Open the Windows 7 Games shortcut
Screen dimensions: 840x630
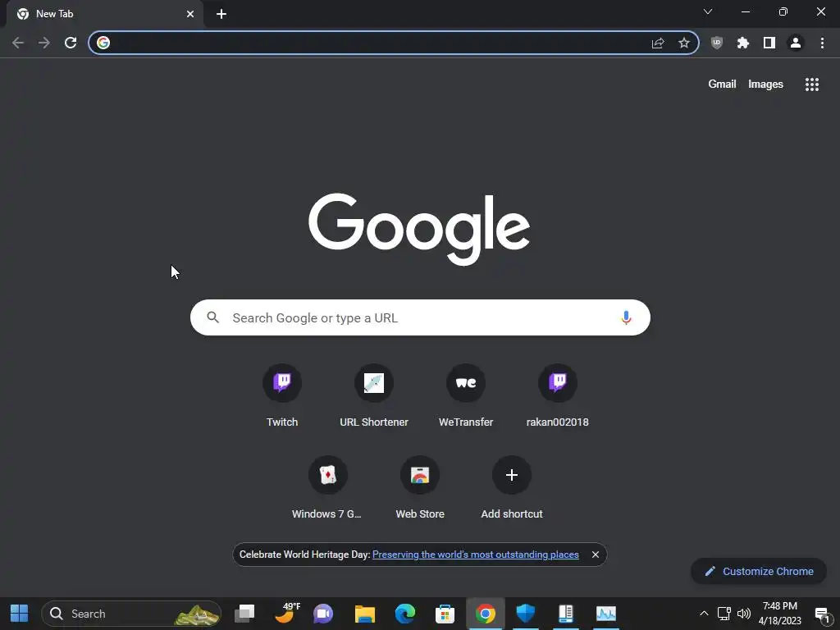click(328, 487)
